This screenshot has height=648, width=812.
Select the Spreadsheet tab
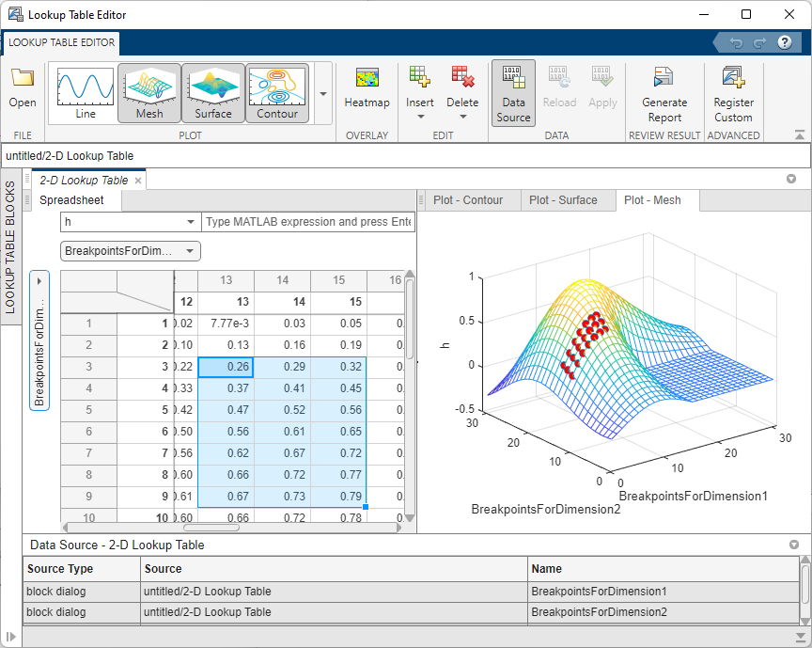tap(71, 200)
